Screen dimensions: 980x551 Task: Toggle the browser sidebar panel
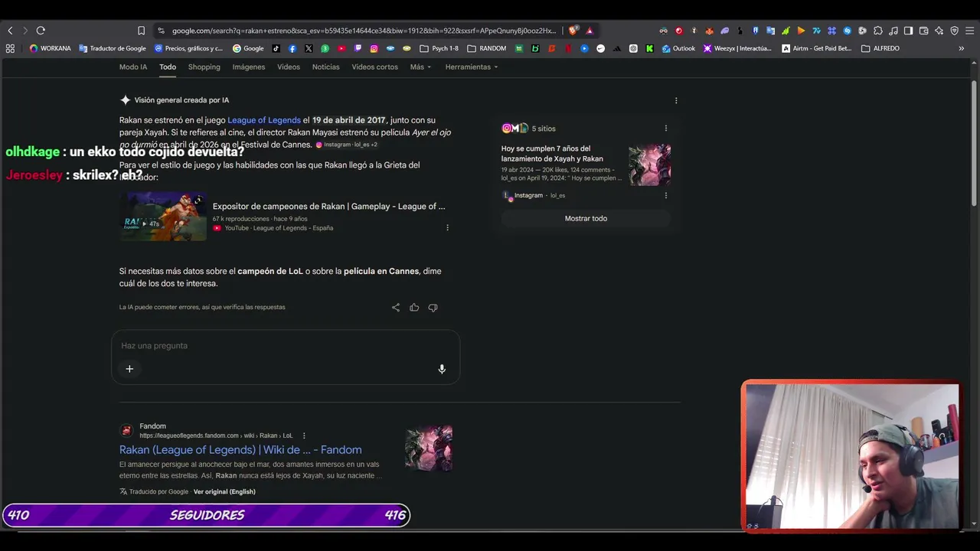[x=908, y=31]
